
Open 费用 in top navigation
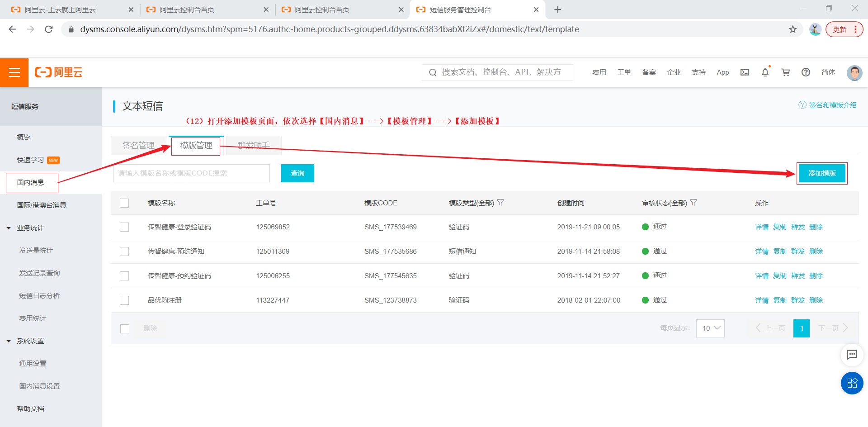[x=599, y=72]
